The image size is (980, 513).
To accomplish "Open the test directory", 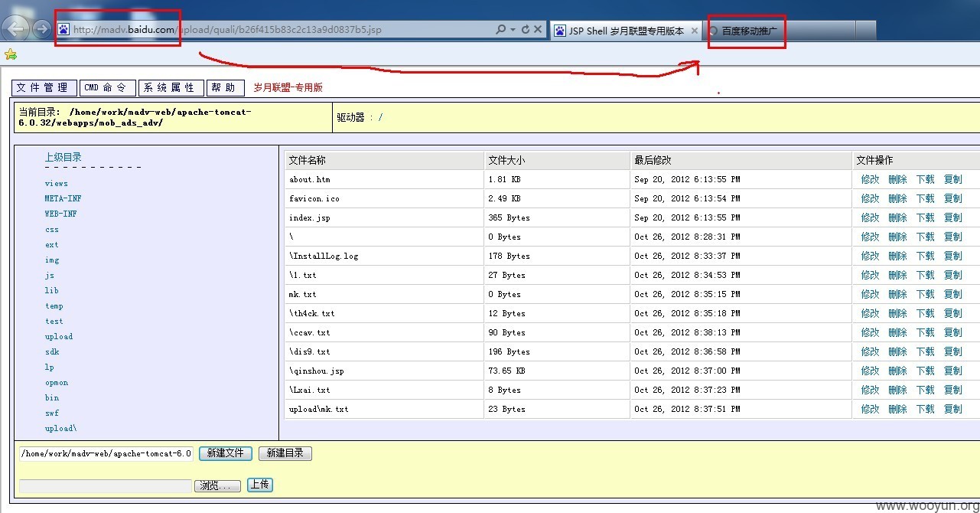I will pos(54,321).
